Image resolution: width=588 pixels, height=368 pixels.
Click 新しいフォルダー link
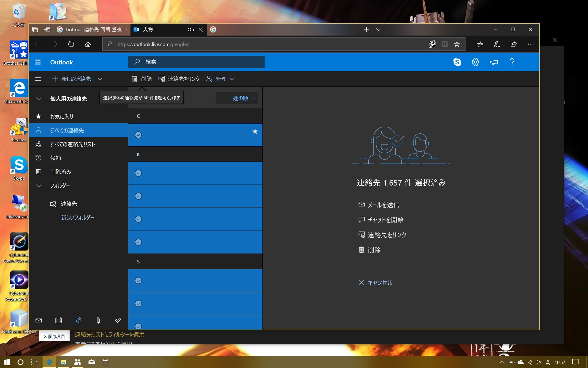(77, 217)
